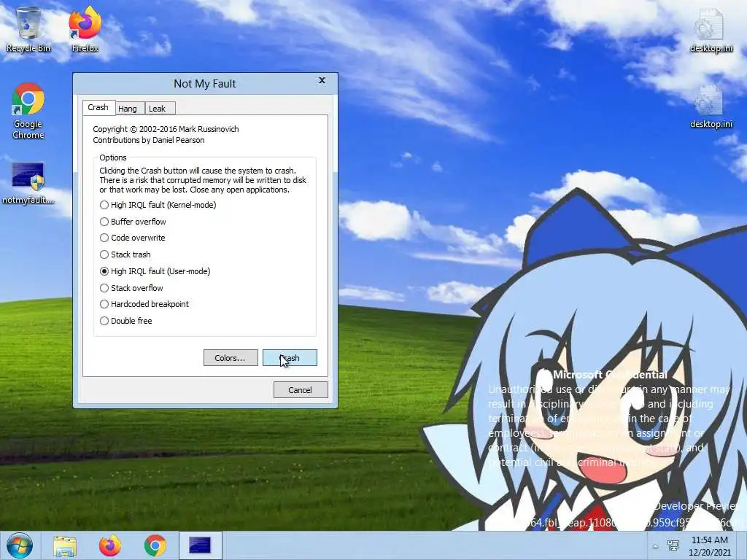Open Chrome from the taskbar
Viewport: 747px width, 560px height.
pos(155,545)
